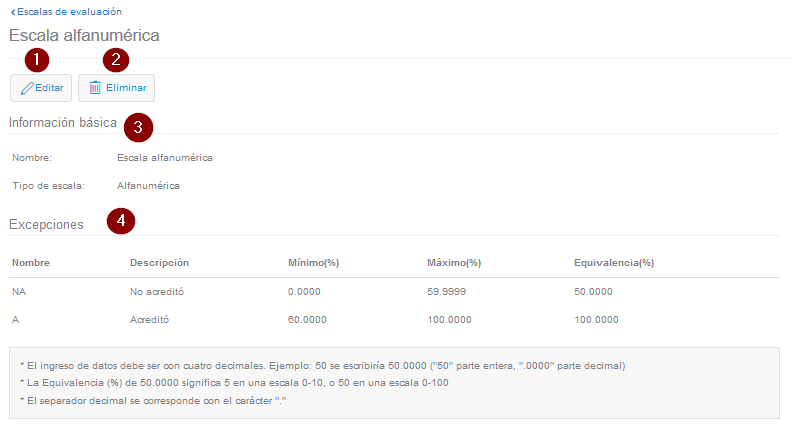Image resolution: width=792 pixels, height=431 pixels.
Task: Click red marker number 4
Action: (x=121, y=221)
